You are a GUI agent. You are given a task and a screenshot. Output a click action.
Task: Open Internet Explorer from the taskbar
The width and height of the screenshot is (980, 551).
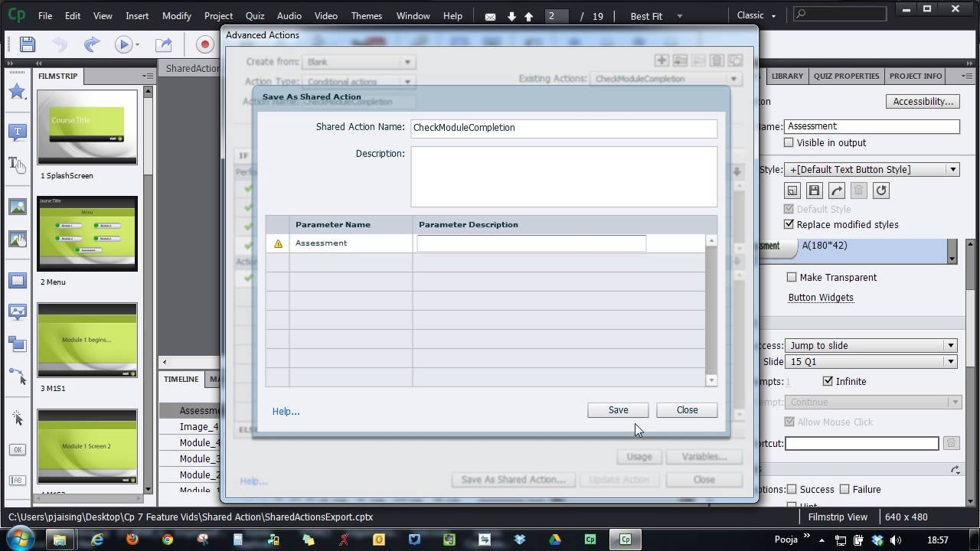(97, 540)
